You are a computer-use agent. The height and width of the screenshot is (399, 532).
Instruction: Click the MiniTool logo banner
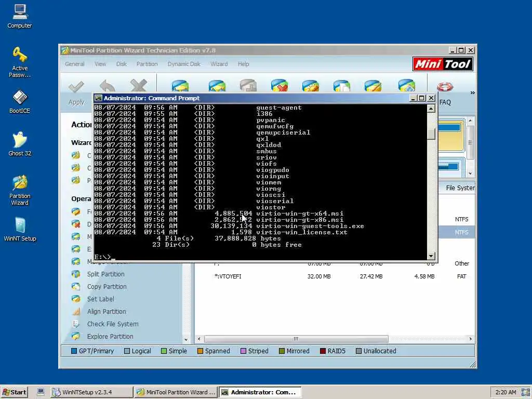click(443, 64)
